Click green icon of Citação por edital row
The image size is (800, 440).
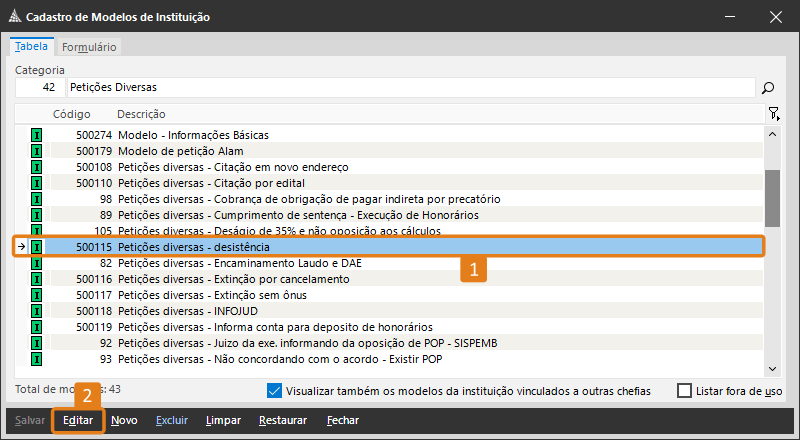[x=37, y=183]
